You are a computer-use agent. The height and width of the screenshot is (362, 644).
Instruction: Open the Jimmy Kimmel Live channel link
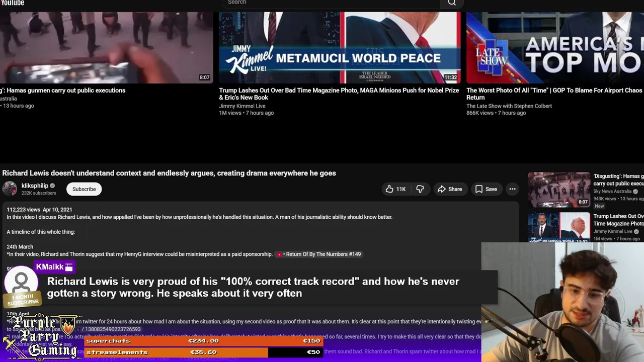pyautogui.click(x=242, y=106)
